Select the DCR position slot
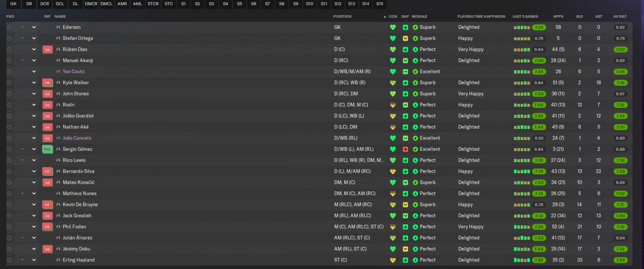Screen dimensions: 644x269 (45, 4)
